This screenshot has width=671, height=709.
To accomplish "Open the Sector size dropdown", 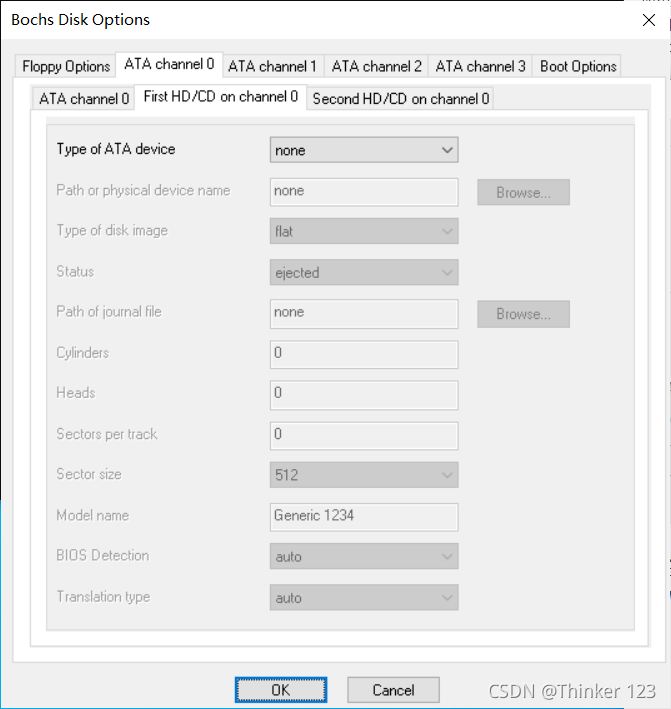I will coord(364,475).
